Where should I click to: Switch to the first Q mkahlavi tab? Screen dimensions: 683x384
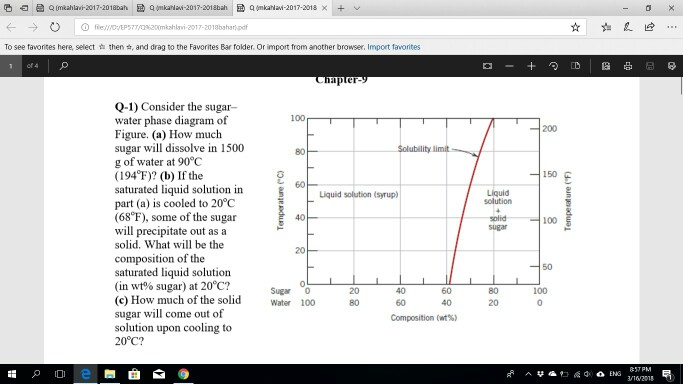(82, 8)
